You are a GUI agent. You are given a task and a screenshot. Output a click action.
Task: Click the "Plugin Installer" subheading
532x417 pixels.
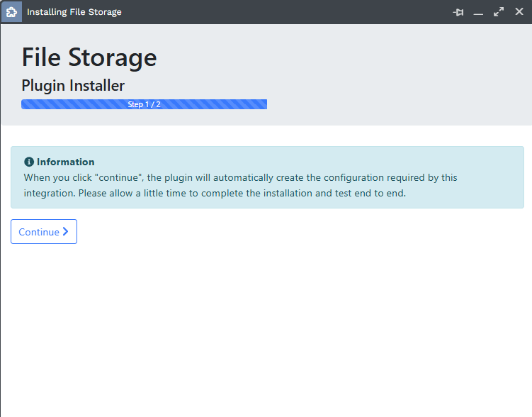click(73, 86)
